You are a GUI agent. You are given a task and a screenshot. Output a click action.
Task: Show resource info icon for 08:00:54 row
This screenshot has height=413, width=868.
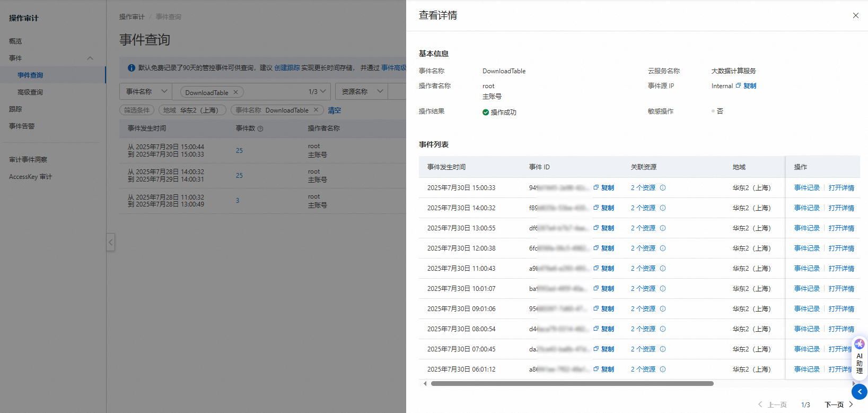(x=663, y=329)
